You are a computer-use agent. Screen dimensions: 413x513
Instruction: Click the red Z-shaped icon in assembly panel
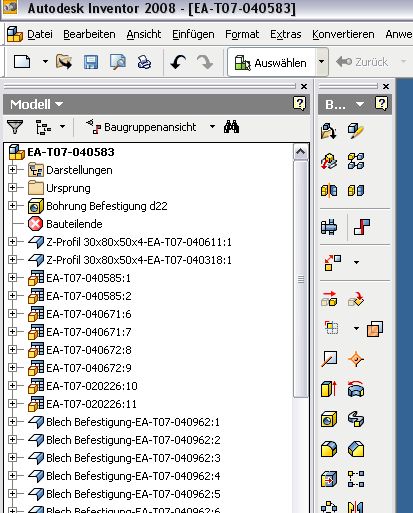coord(362,227)
